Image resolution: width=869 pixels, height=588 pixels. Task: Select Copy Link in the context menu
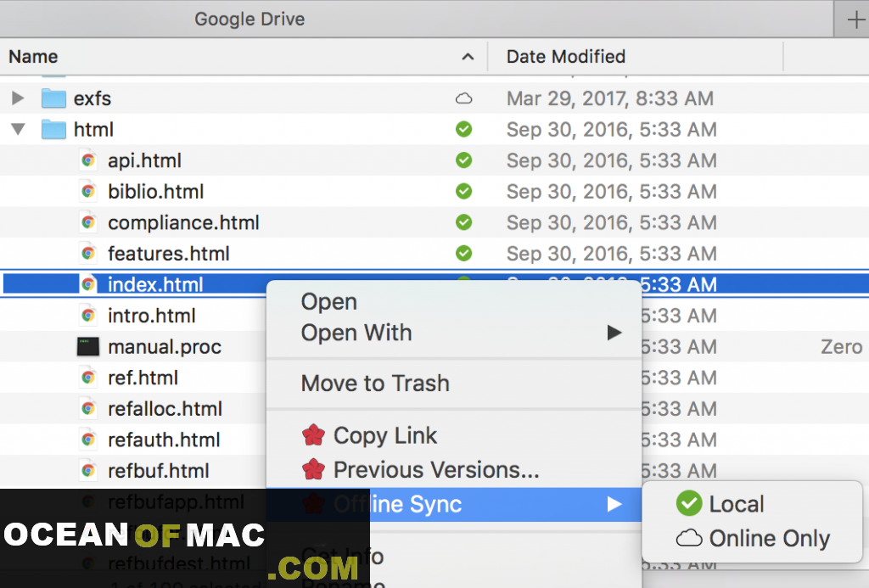454,435
